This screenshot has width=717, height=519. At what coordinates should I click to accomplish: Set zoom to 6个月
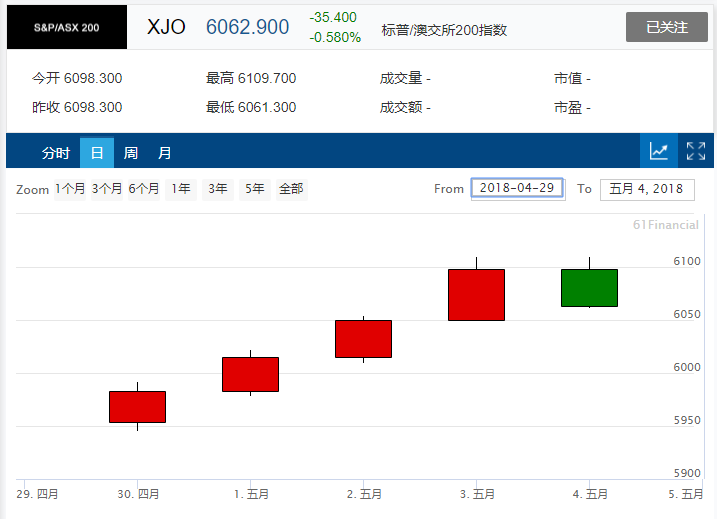coord(144,189)
